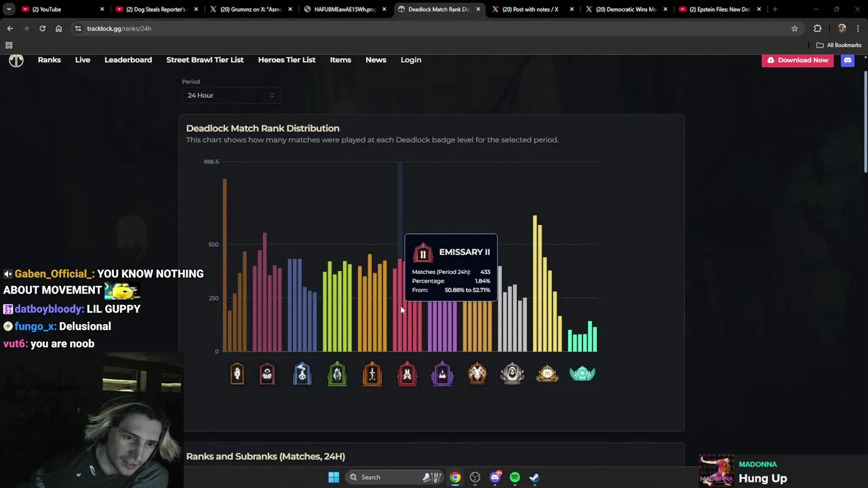
Task: Open Chrome's three-dot menu
Action: pyautogui.click(x=859, y=28)
